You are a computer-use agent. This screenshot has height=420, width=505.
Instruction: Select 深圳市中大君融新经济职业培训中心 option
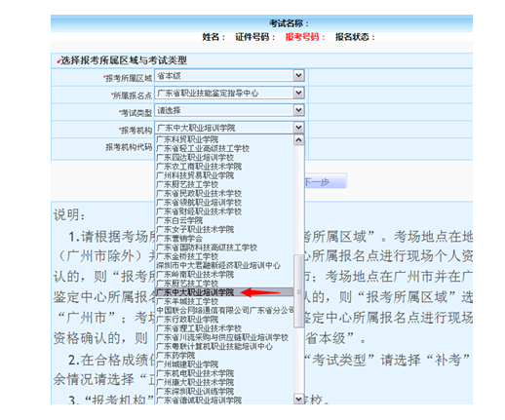(x=224, y=265)
